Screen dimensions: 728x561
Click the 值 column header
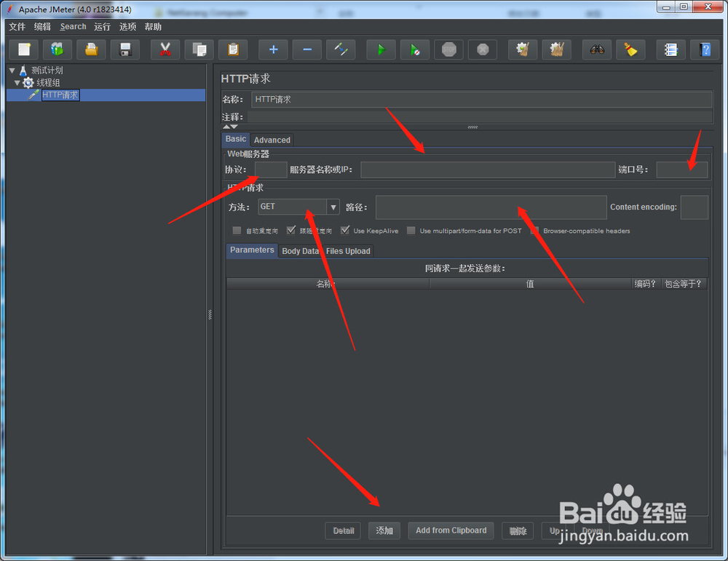[530, 284]
